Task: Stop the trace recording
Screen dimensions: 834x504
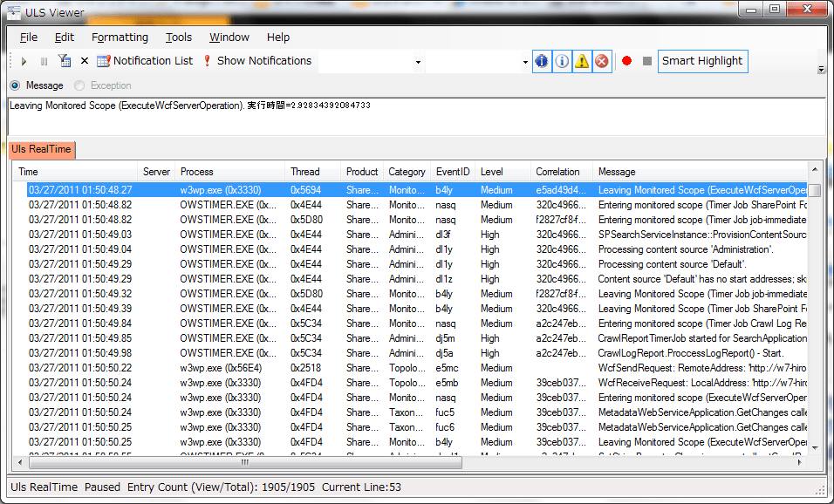Action: point(646,61)
